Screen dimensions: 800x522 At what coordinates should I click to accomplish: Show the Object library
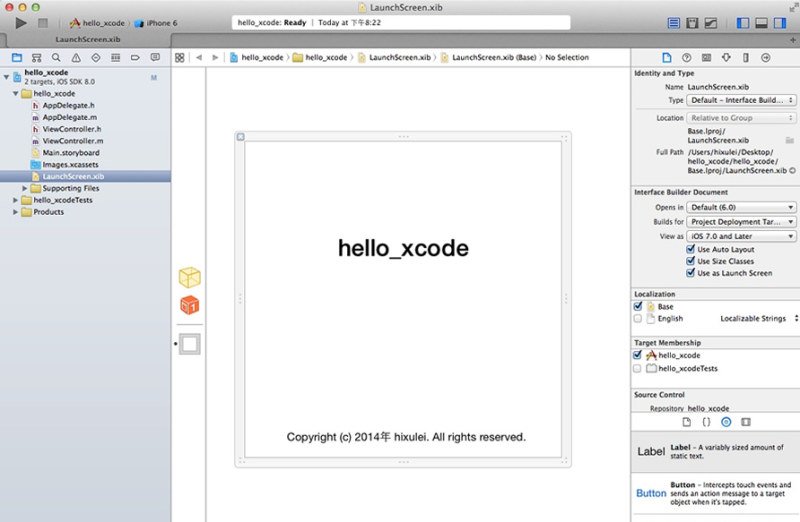[726, 422]
